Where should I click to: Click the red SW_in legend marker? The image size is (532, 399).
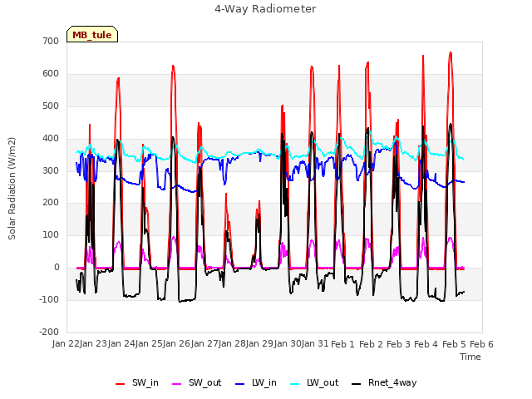click(x=120, y=384)
